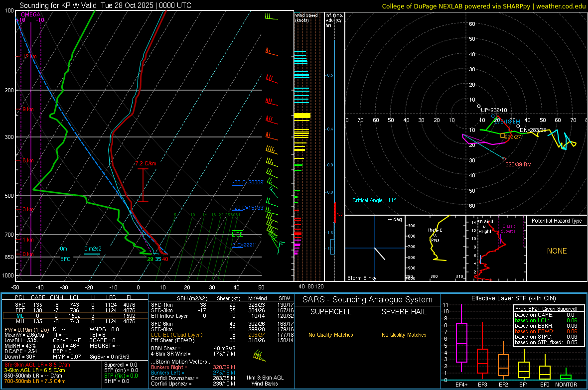Click the 'LCL-EL (Cloud Layer)' row
The width and height of the screenshot is (588, 390).
pos(222,335)
